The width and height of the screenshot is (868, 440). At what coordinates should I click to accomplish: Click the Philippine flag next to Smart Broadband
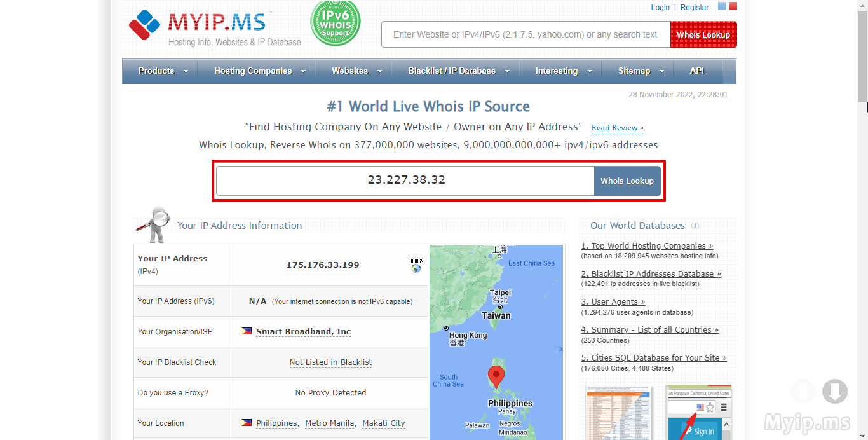point(247,331)
